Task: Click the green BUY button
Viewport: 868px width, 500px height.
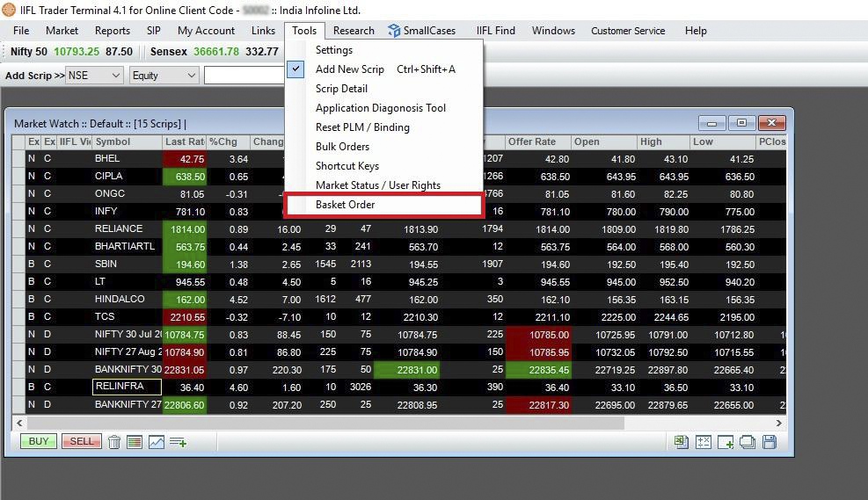Action: (x=39, y=441)
